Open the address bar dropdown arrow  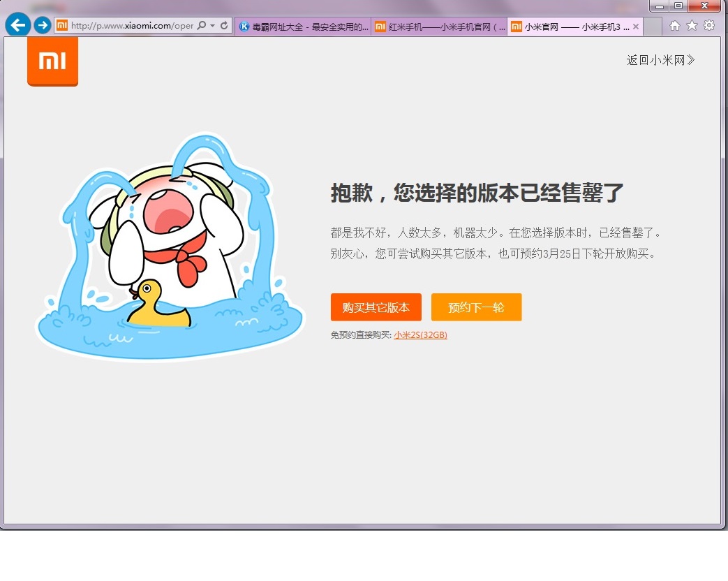(x=213, y=26)
